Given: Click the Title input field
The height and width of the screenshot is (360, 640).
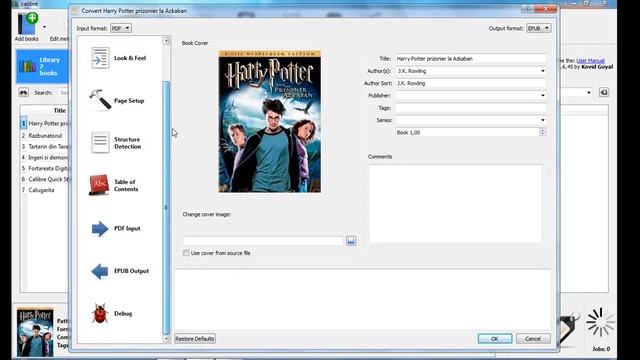Looking at the screenshot, I should pos(470,59).
